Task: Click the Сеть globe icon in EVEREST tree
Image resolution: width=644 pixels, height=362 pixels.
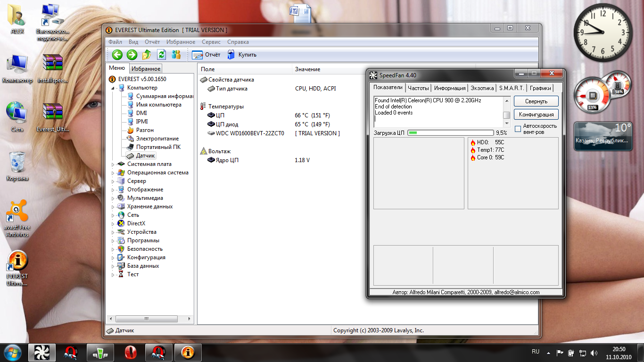Action: click(x=121, y=215)
